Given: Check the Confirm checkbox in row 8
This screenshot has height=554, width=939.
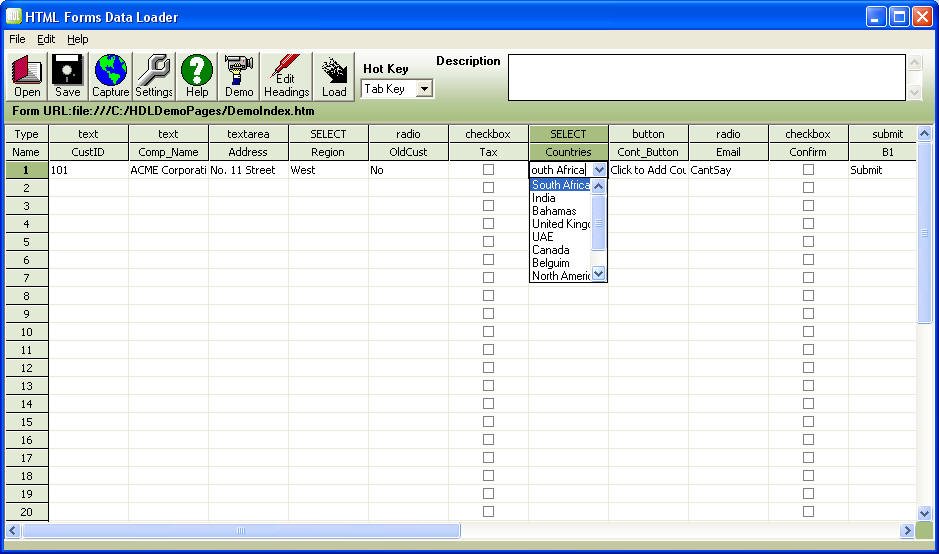Looking at the screenshot, I should point(808,295).
